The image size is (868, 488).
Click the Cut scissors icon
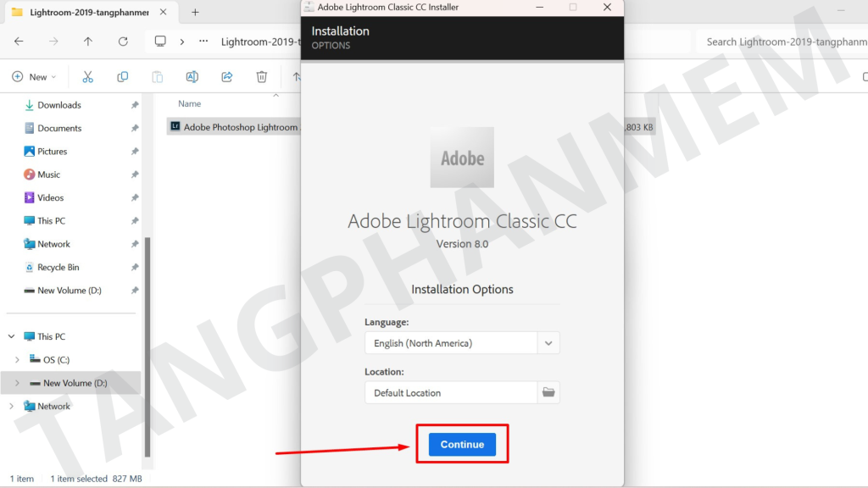[x=87, y=77]
